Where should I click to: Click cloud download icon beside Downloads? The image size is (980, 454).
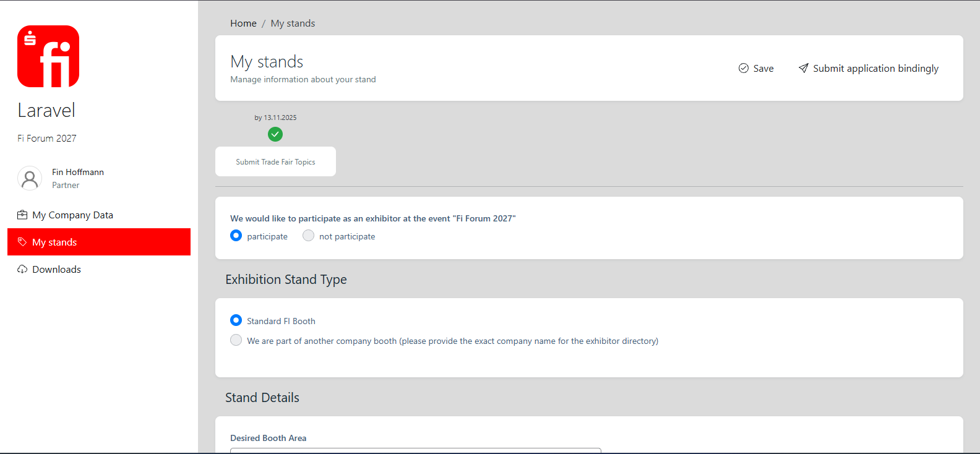(22, 269)
